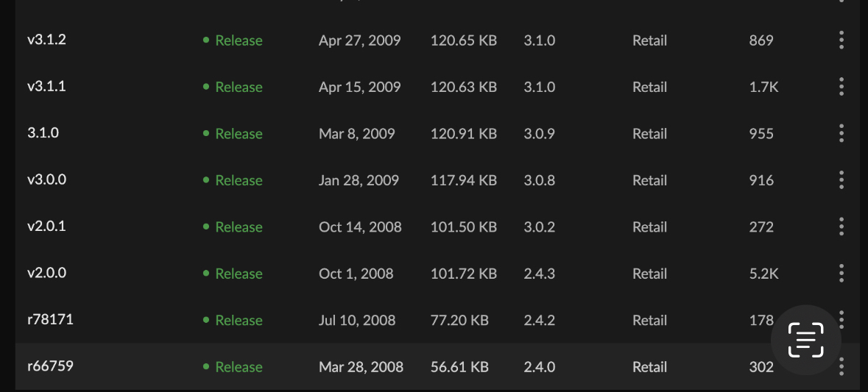Click the kebab menu on the 3.1.0 row
This screenshot has height=392, width=868.
coord(841,134)
